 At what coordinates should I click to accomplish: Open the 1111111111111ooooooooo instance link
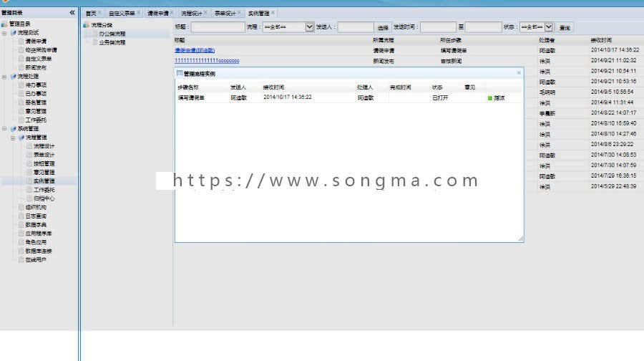pyautogui.click(x=207, y=60)
